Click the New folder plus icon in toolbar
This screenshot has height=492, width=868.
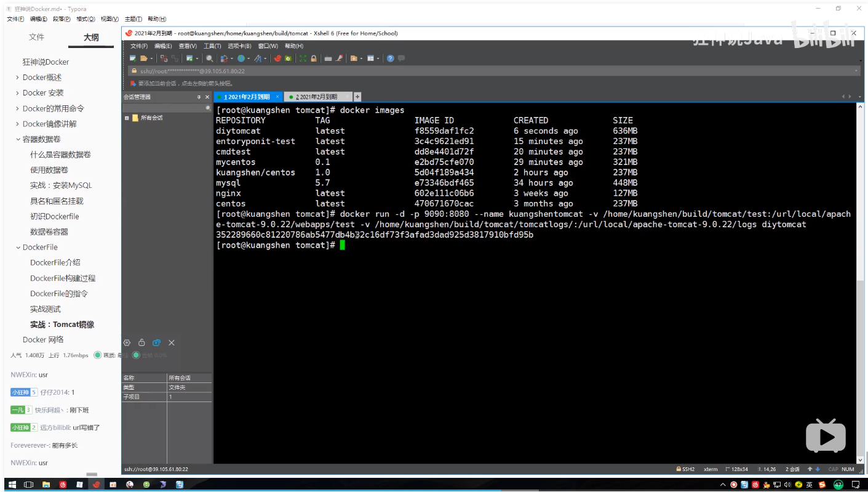point(354,58)
